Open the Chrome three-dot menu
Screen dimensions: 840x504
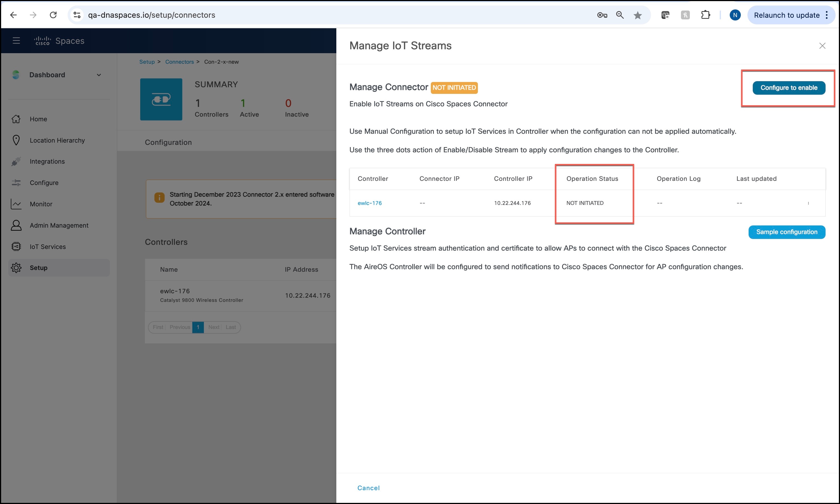point(827,15)
